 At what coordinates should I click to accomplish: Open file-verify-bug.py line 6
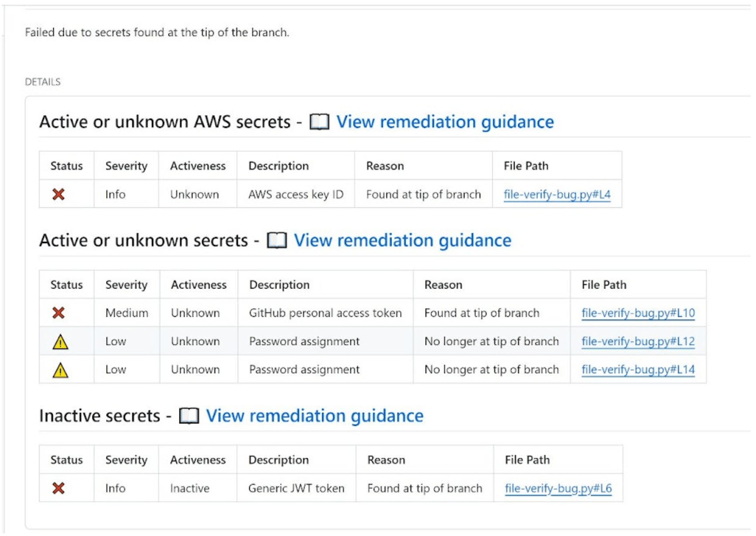559,488
